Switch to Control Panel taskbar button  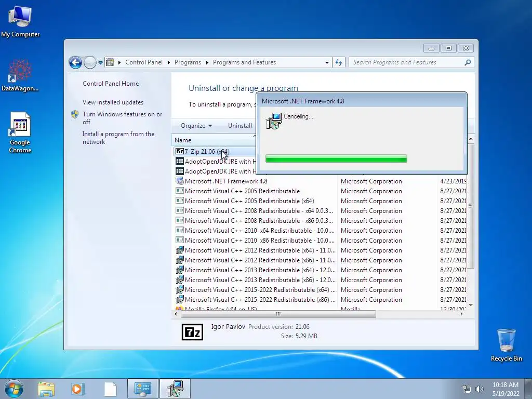click(x=142, y=389)
